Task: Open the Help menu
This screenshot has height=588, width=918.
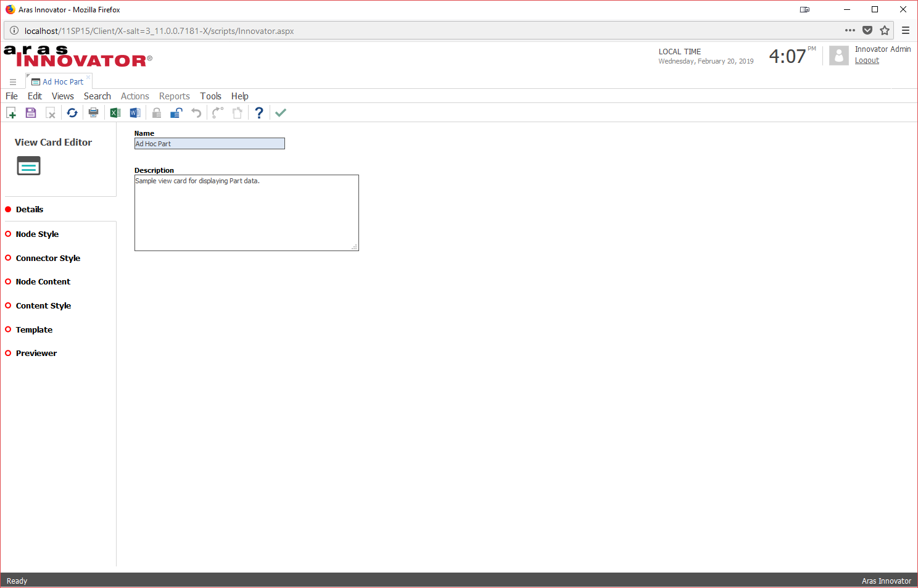Action: tap(240, 96)
